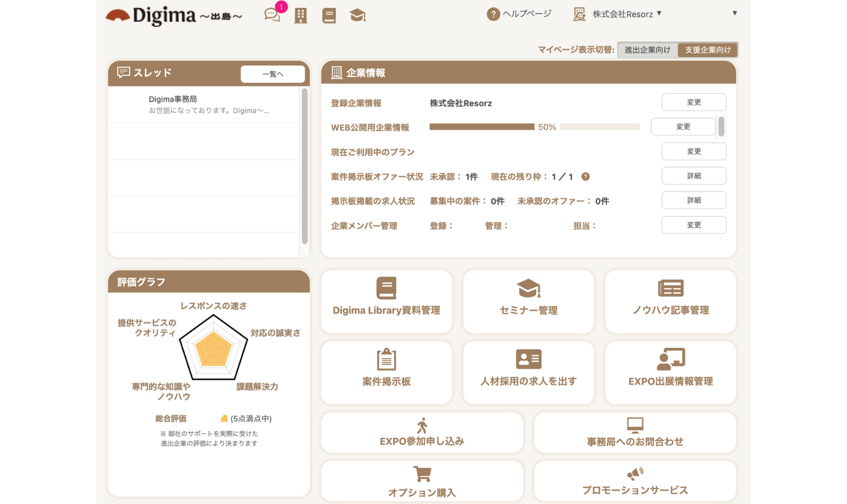Image resolution: width=847 pixels, height=504 pixels.
Task: Click the graduation cap seminar icon in header
Action: (x=358, y=16)
